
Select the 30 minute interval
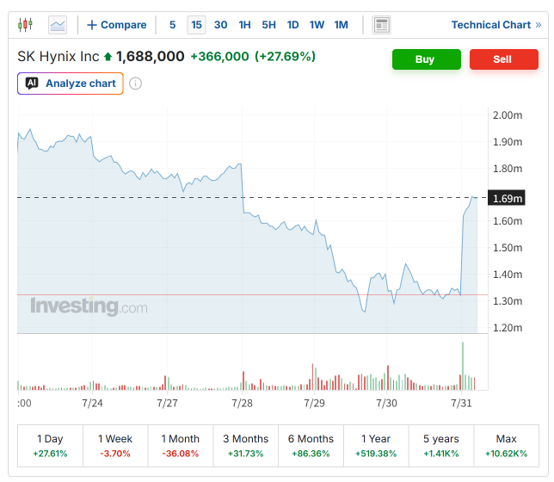220,25
